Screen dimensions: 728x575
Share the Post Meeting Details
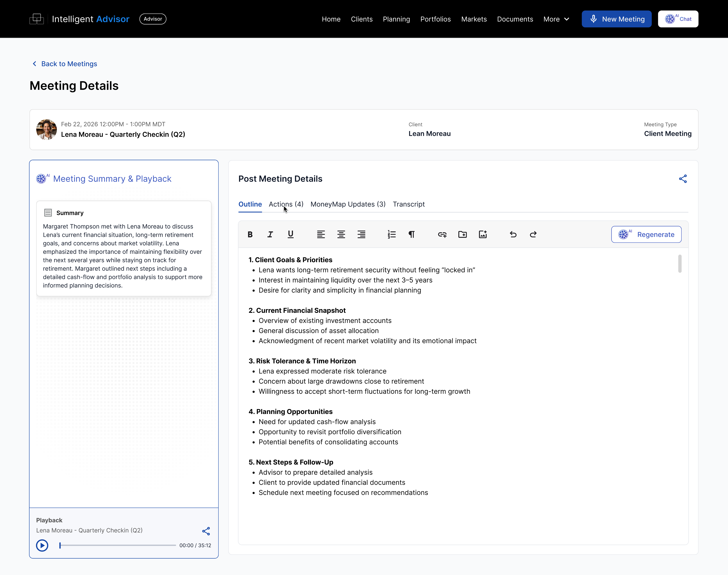(683, 179)
